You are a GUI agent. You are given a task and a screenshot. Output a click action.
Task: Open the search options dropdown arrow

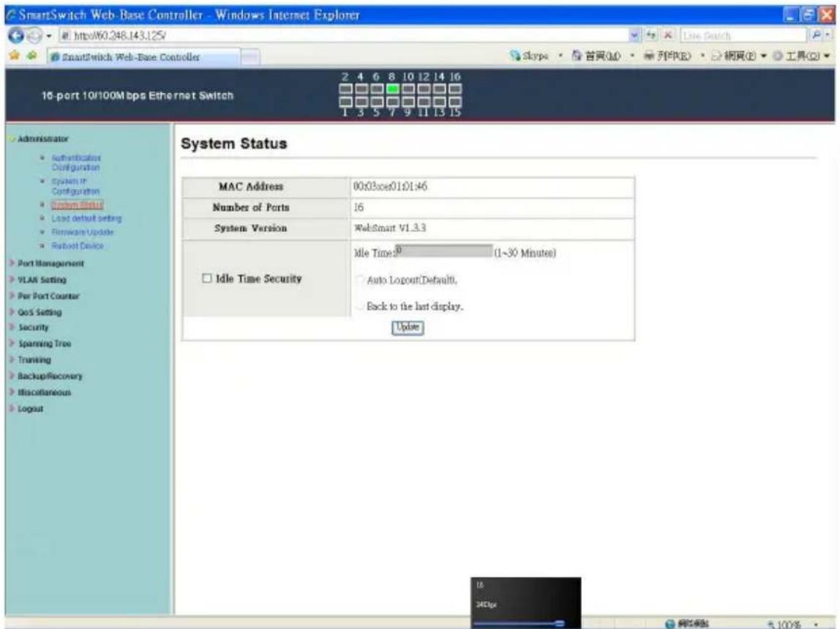828,35
